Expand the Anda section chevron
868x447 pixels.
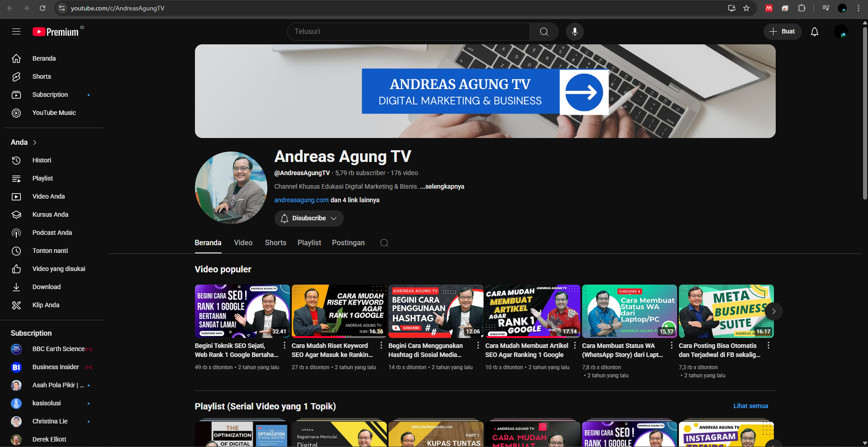tap(35, 143)
